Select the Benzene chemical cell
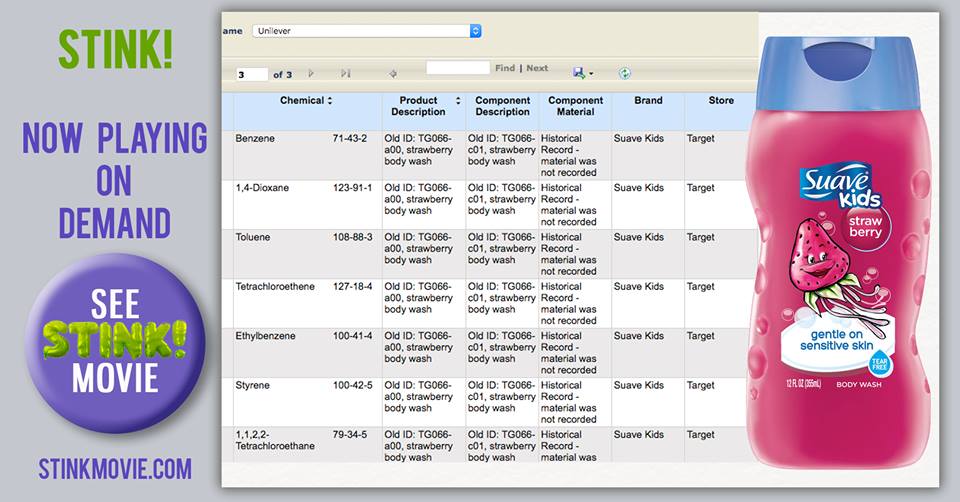Viewport: 960px width, 502px height. [x=255, y=138]
